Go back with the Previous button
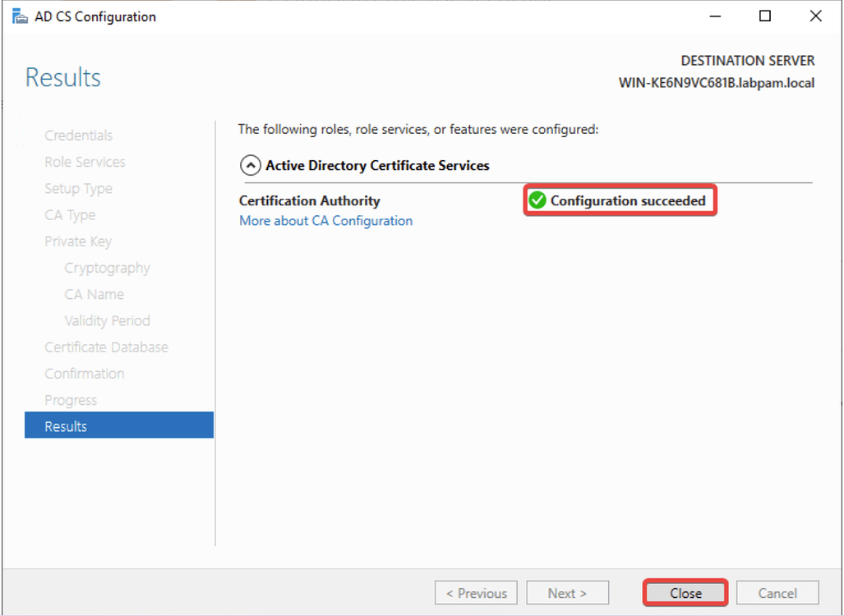This screenshot has width=844, height=616. click(476, 592)
